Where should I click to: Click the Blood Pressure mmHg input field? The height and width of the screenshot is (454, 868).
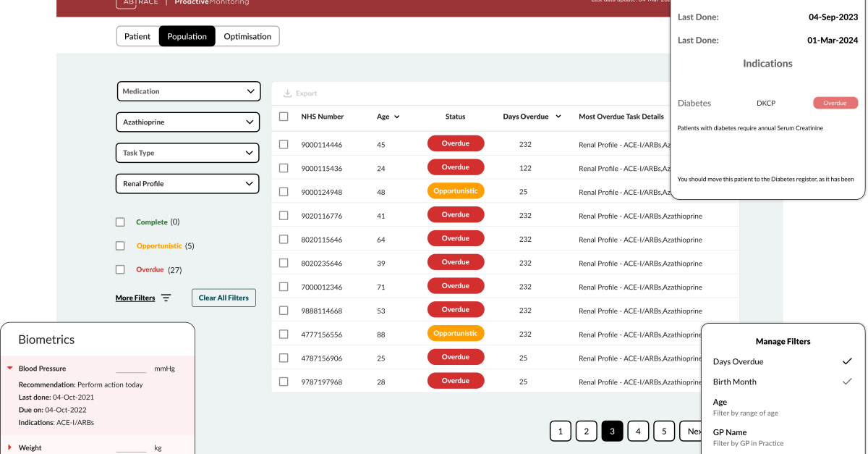click(131, 369)
